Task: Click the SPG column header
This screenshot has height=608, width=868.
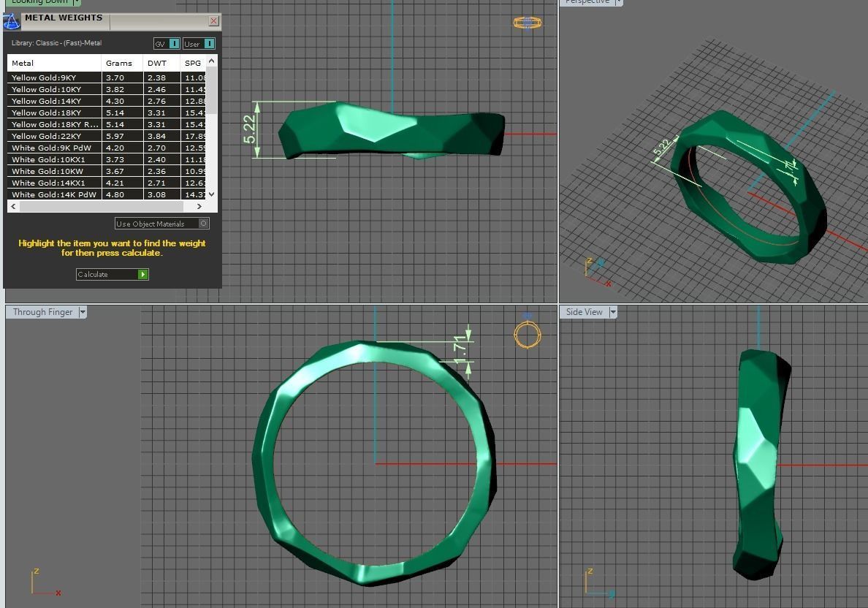Action: (x=193, y=63)
